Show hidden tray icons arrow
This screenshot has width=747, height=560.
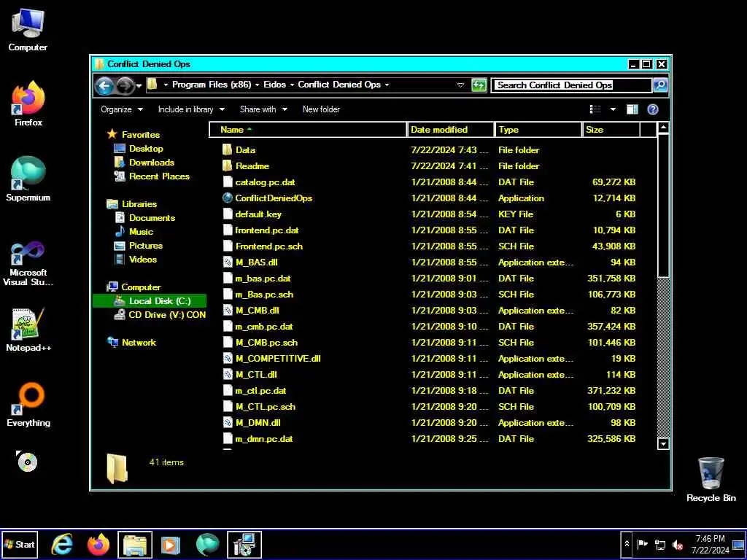click(x=627, y=544)
